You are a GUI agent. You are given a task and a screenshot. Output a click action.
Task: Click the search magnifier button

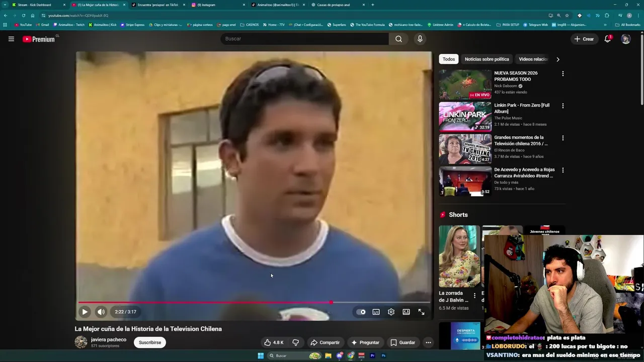pyautogui.click(x=398, y=39)
